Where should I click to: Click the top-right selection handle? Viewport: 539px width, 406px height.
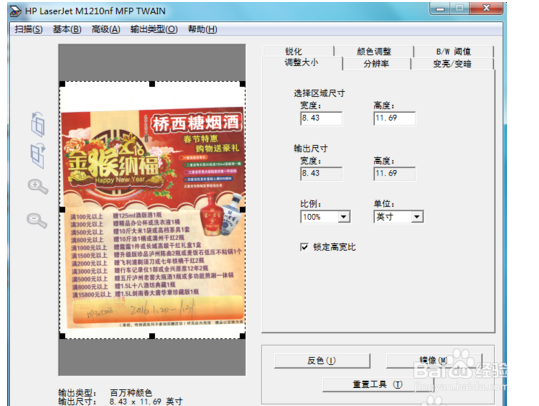[x=242, y=84]
